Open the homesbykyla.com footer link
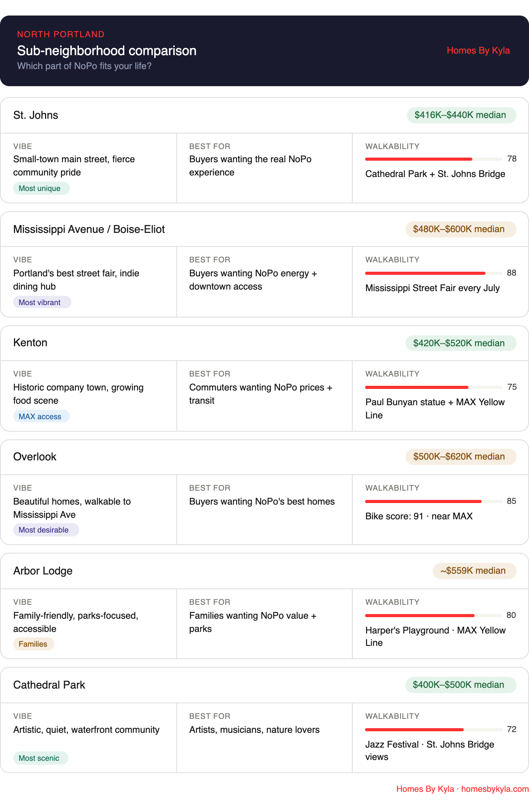The image size is (529, 812). click(495, 789)
